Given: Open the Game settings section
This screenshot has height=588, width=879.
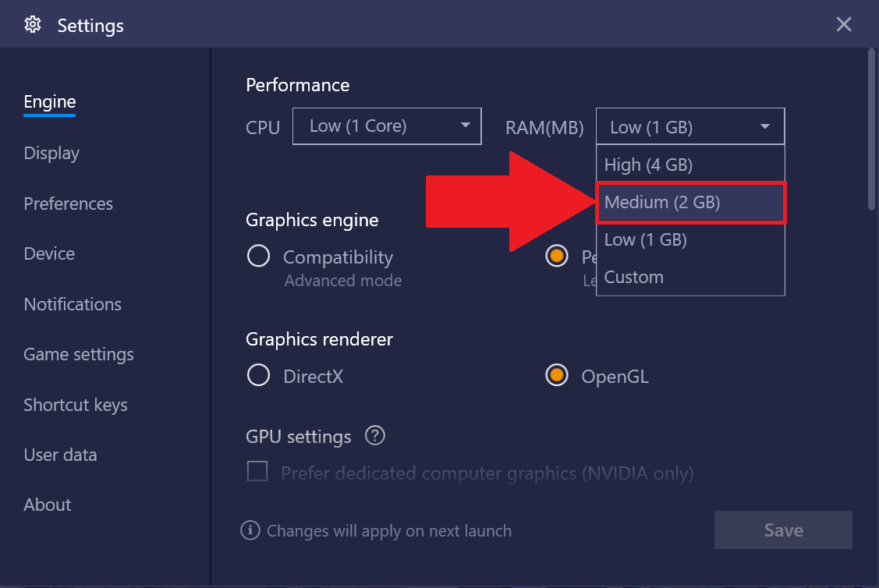Looking at the screenshot, I should coord(79,354).
